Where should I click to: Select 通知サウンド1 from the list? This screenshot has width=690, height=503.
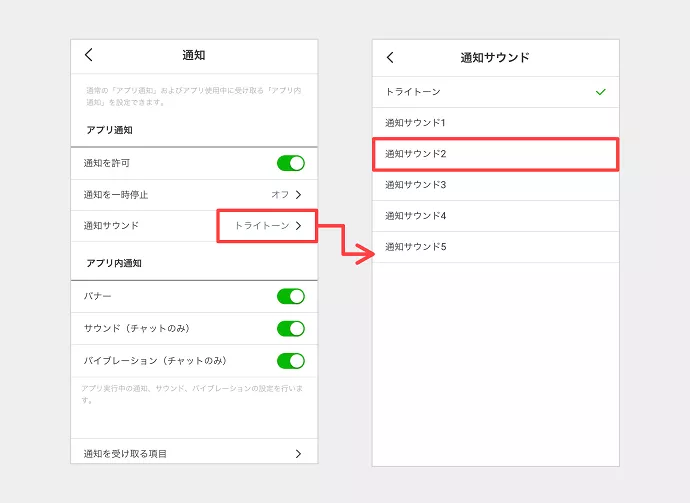(x=415, y=123)
